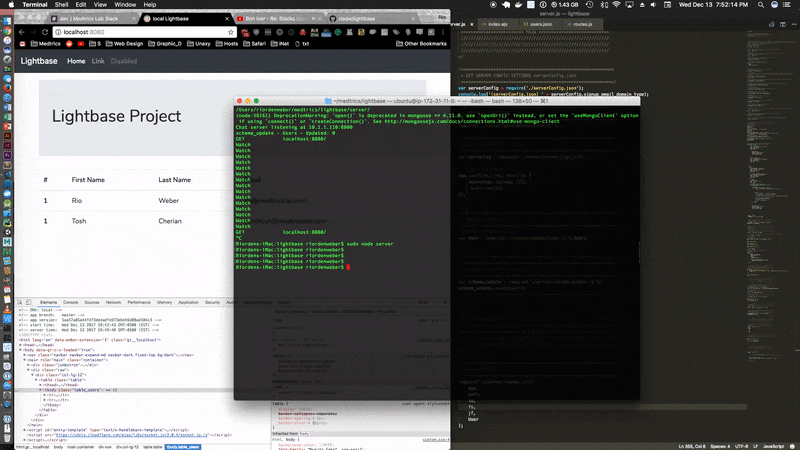Switch to index.ejs editor tab

pos(497,24)
